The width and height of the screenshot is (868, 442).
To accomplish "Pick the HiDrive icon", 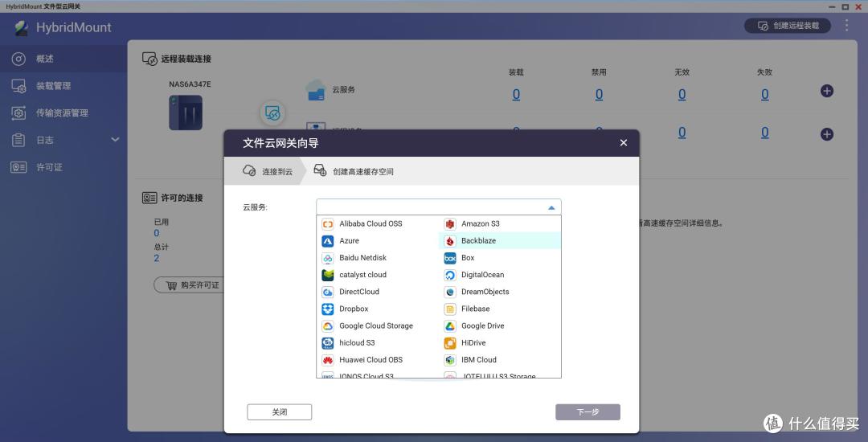I will pos(450,343).
